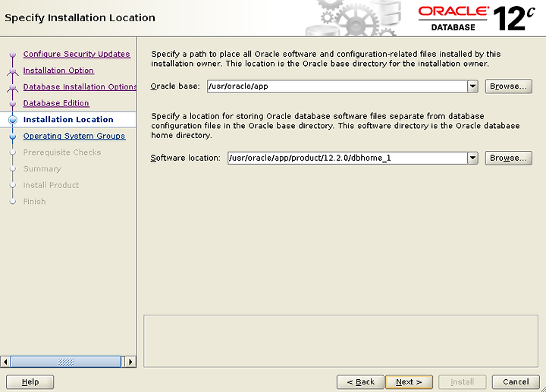The image size is (546, 392).
Task: Click the 'Software location:' label
Action: 186,158
